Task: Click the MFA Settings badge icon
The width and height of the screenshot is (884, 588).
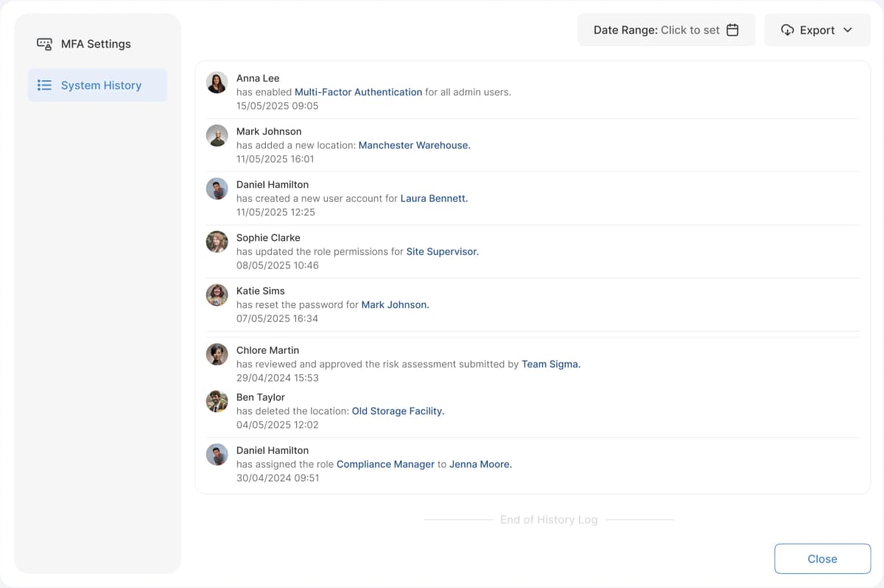Action: [43, 43]
